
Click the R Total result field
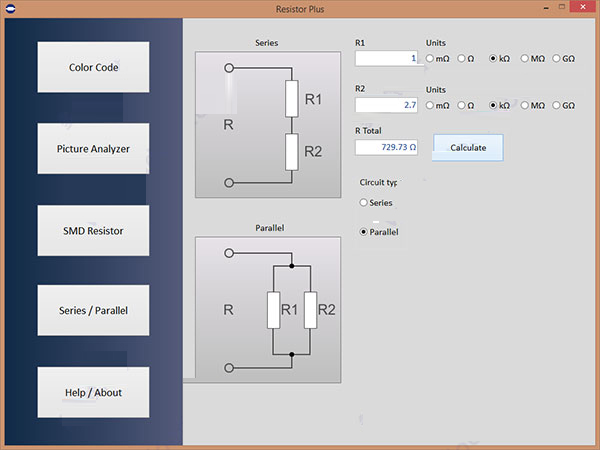[386, 147]
